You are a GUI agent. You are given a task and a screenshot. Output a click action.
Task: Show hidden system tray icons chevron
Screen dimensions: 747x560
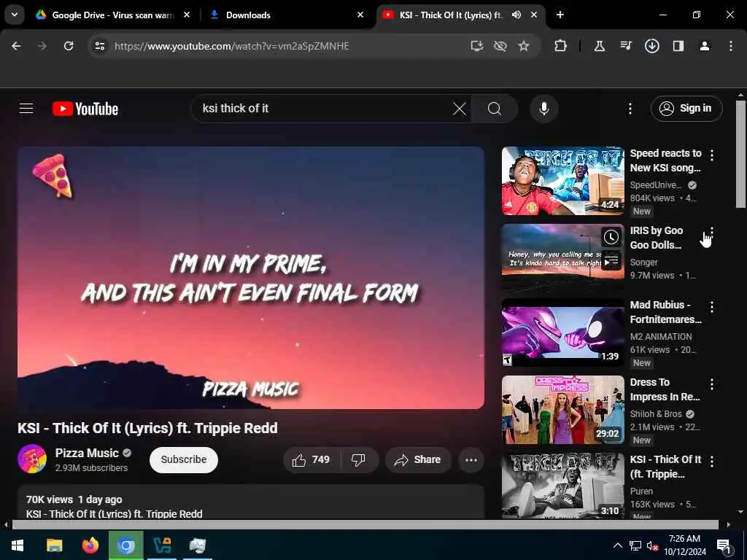617,545
